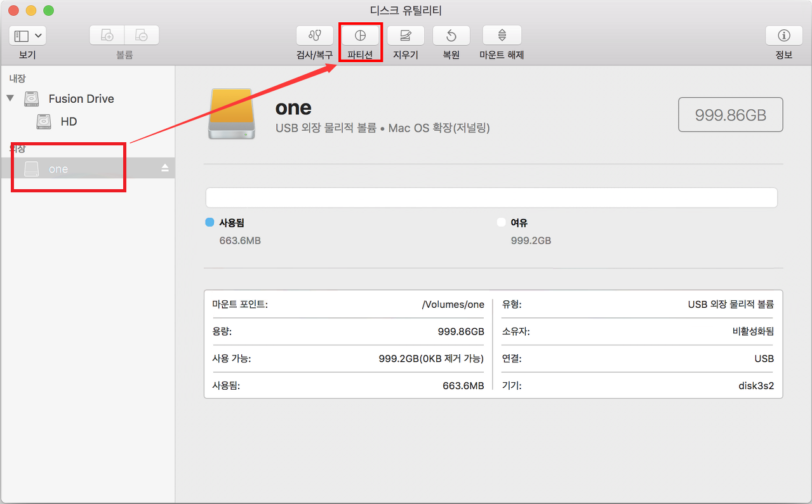The height and width of the screenshot is (504, 812).
Task: Zoom the window with green button
Action: point(48,11)
